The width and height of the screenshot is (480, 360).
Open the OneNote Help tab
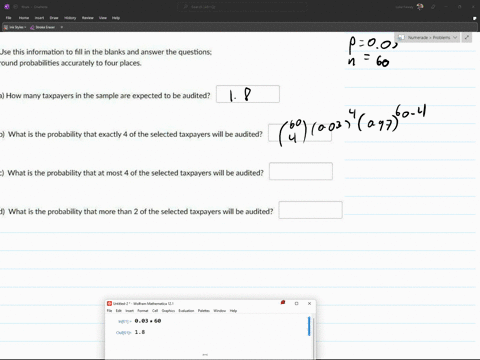[x=116, y=18]
